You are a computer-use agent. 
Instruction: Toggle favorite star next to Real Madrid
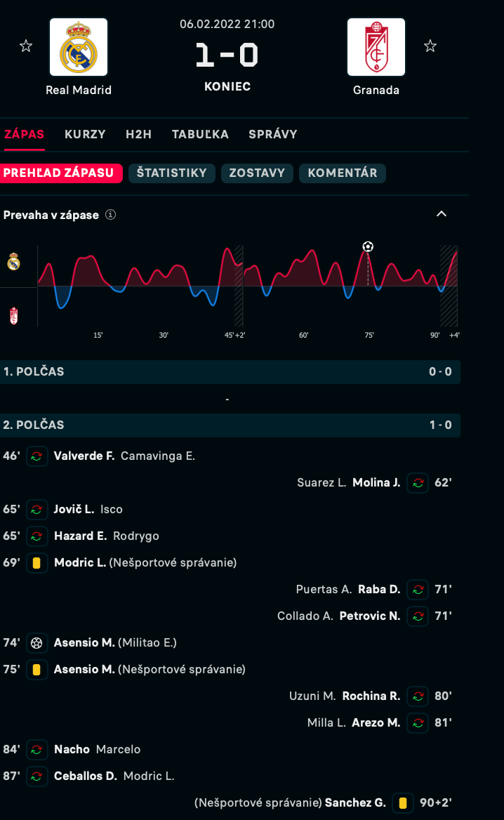[26, 46]
